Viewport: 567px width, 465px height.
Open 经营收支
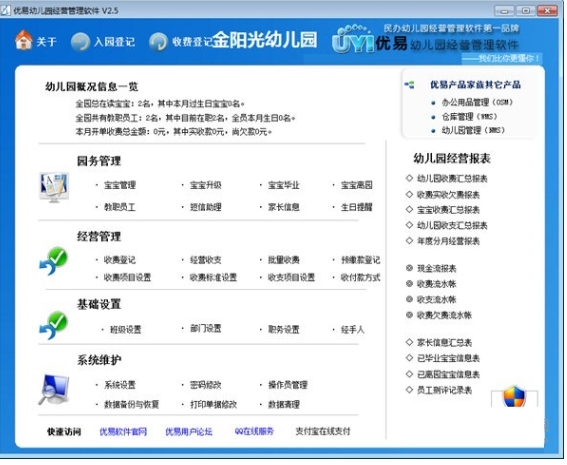(206, 260)
